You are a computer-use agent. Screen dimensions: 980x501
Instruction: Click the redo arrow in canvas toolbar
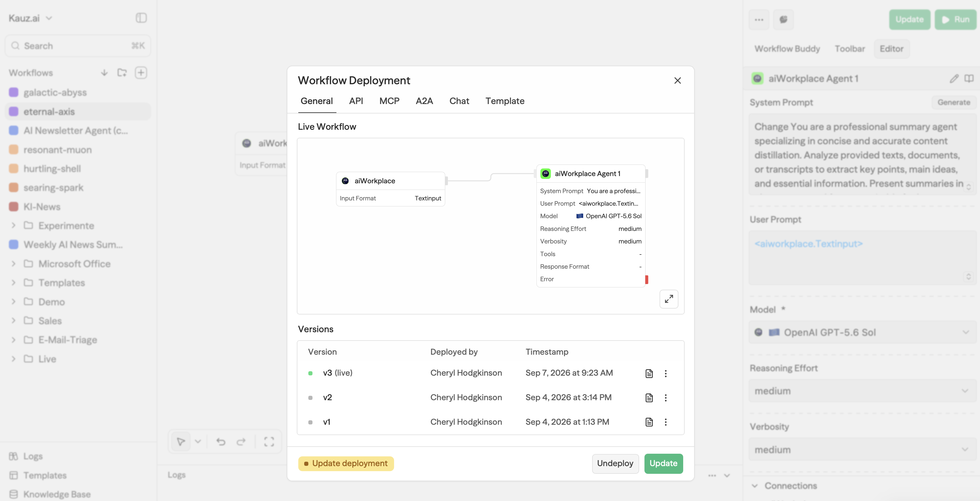[241, 441]
